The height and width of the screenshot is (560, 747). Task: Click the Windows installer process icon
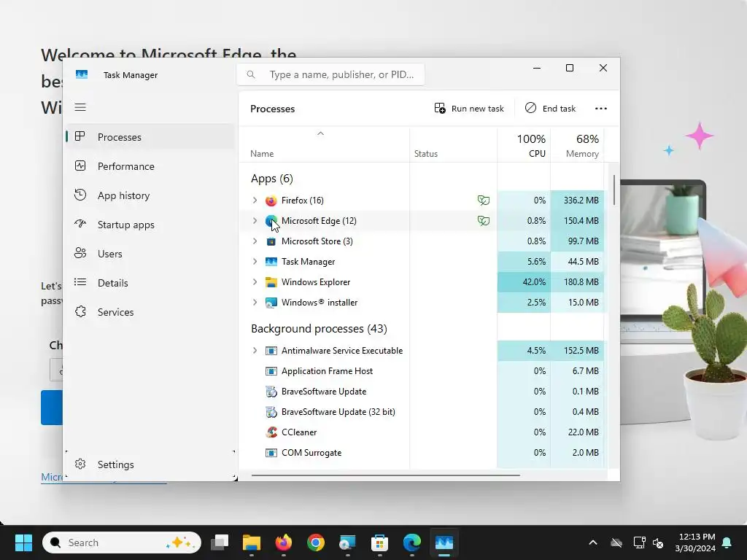tap(271, 303)
